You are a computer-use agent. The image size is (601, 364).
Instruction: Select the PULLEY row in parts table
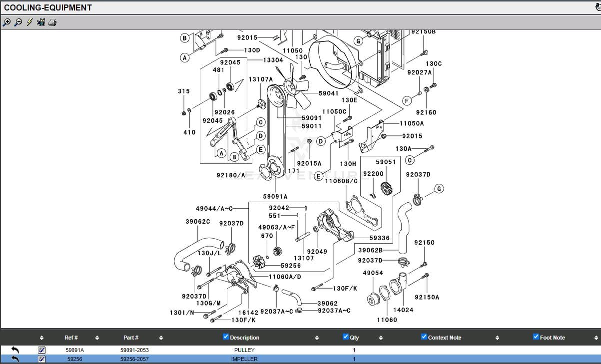tap(244, 350)
